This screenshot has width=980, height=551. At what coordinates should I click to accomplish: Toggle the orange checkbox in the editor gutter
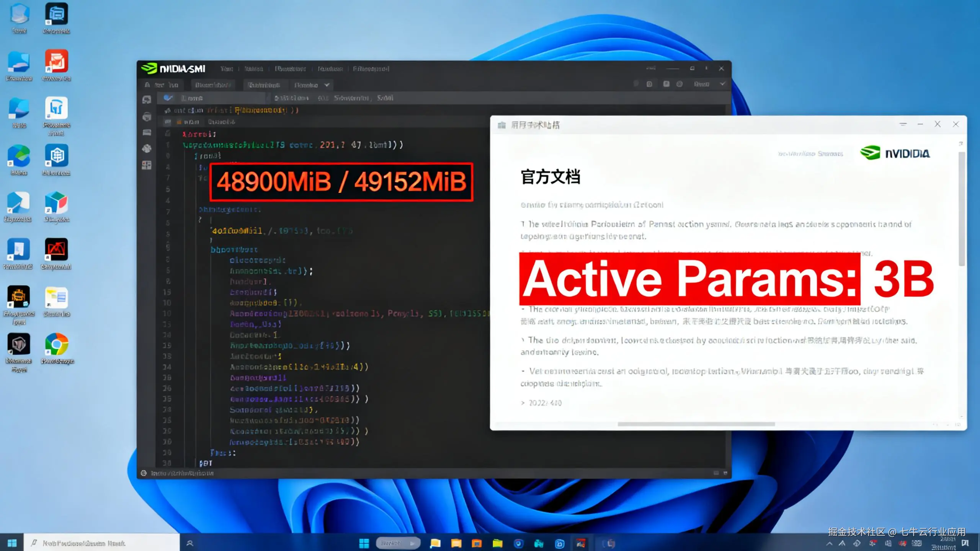click(179, 122)
